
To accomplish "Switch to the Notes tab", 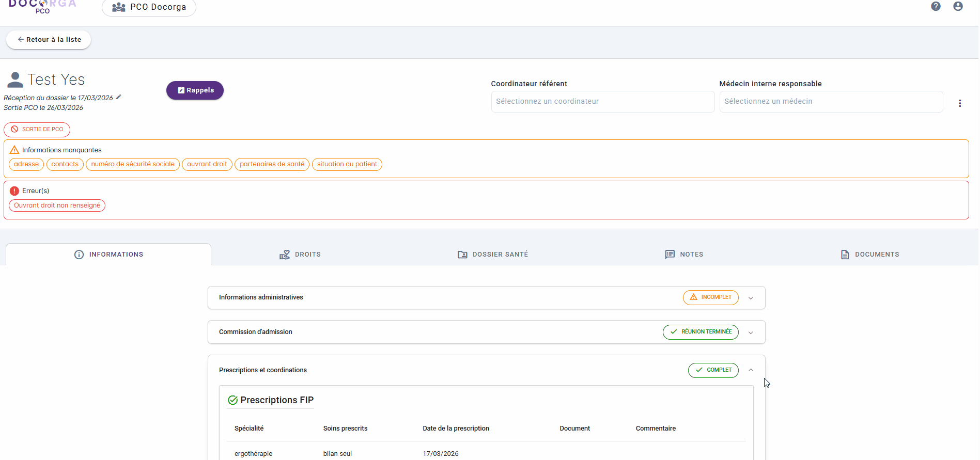I will [684, 255].
